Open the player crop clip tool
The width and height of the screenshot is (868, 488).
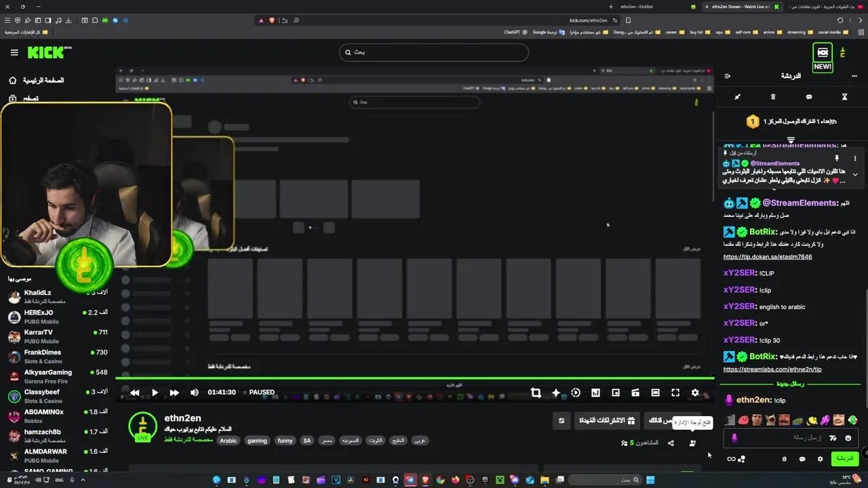coord(536,392)
